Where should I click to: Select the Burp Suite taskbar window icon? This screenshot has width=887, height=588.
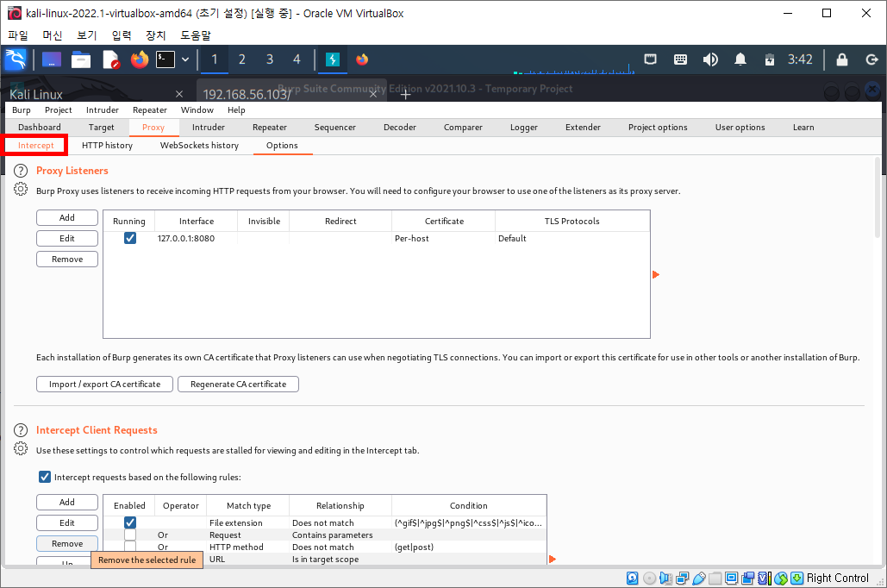333,59
